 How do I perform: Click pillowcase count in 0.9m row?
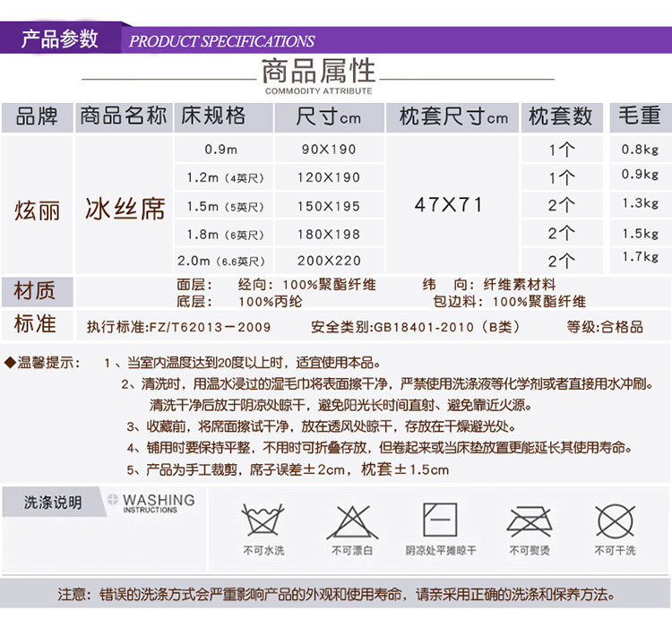(x=562, y=150)
